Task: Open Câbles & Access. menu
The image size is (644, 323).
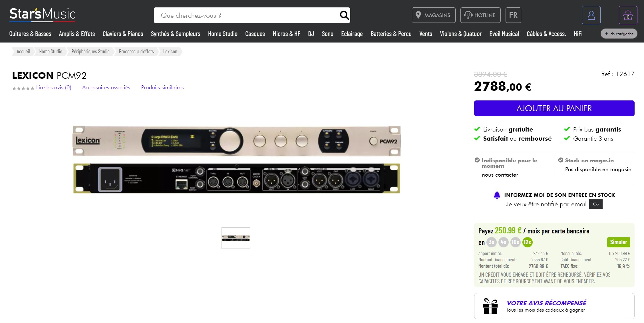Action: point(546,34)
